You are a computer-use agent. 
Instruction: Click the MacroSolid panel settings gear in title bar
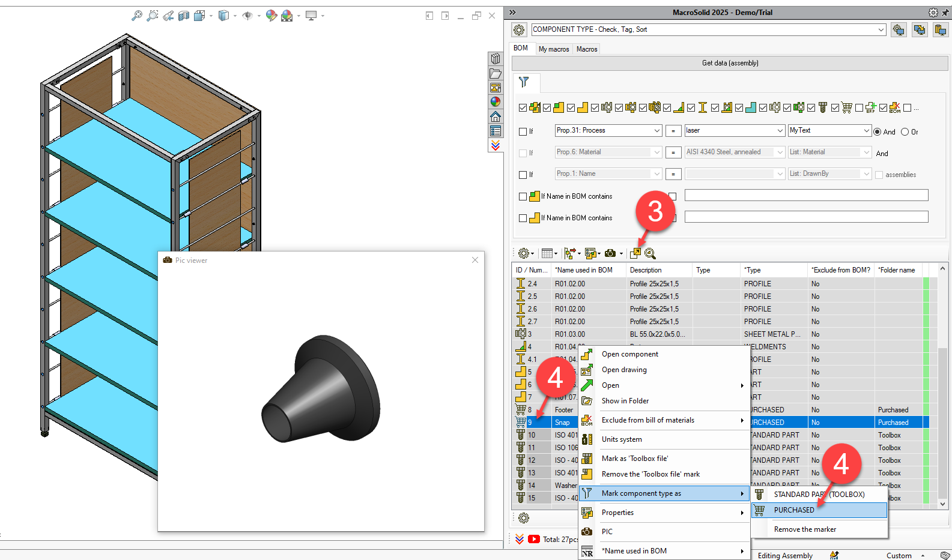933,12
